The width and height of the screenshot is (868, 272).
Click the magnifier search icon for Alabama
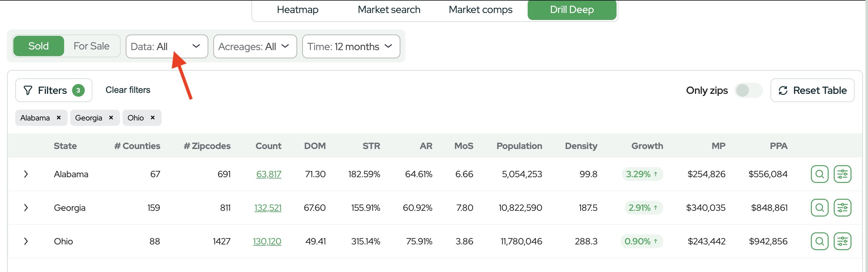pos(819,174)
